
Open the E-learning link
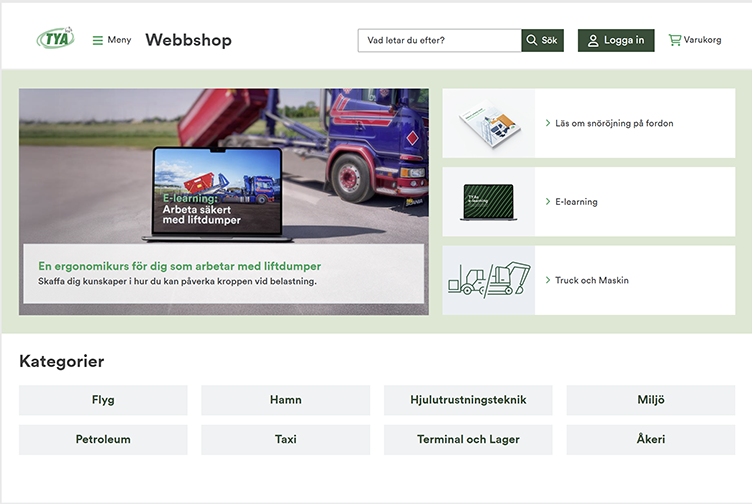click(576, 202)
